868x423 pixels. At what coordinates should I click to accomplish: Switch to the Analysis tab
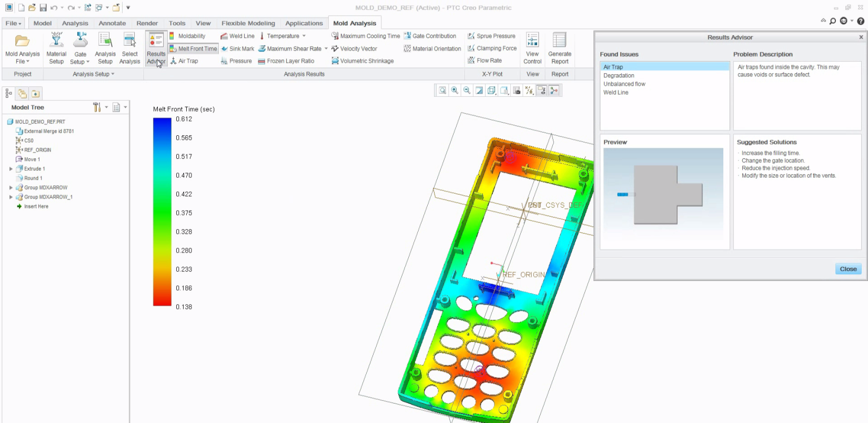(75, 23)
